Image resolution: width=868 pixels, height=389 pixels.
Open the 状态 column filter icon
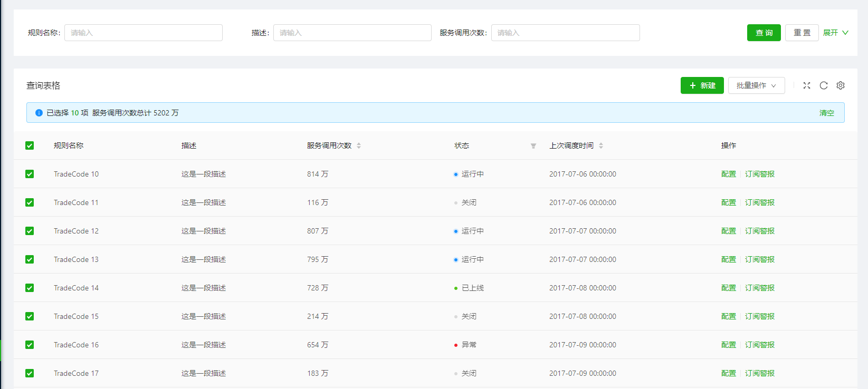533,146
